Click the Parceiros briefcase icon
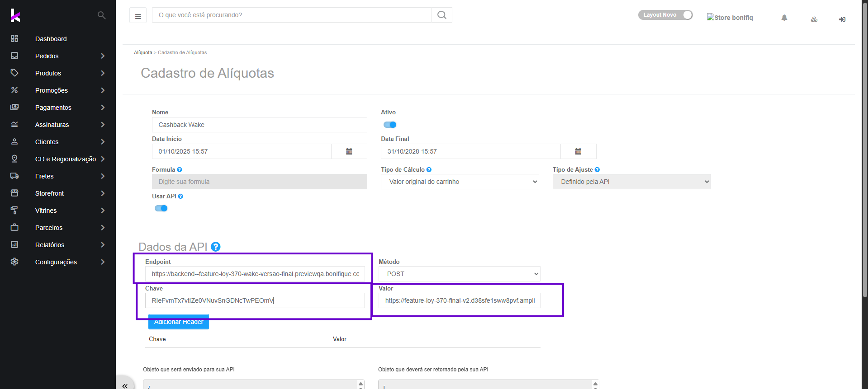 click(14, 228)
